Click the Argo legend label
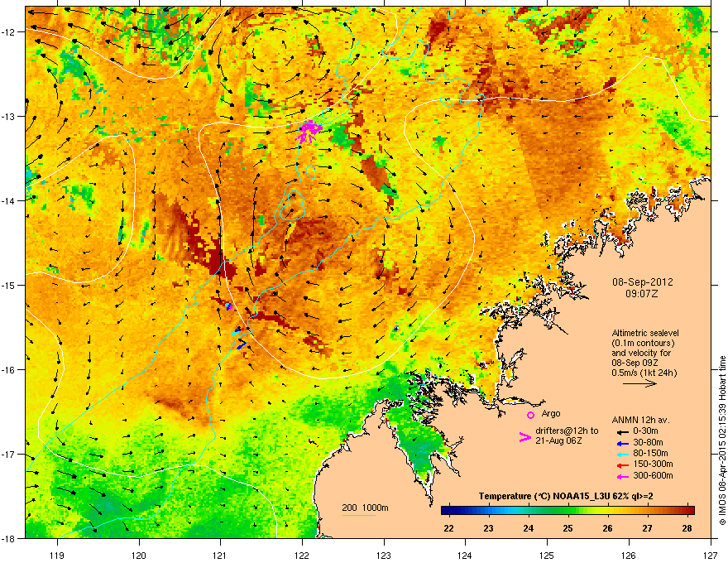 click(x=551, y=413)
